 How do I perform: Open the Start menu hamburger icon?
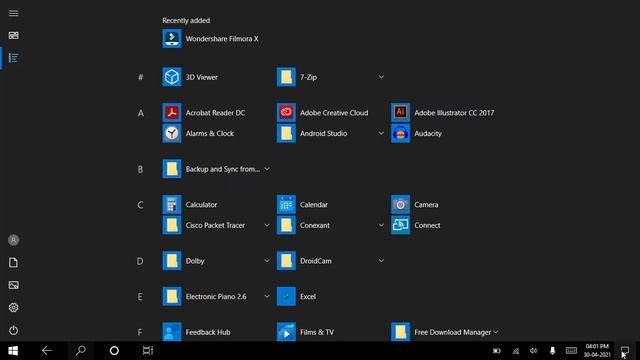(x=13, y=13)
